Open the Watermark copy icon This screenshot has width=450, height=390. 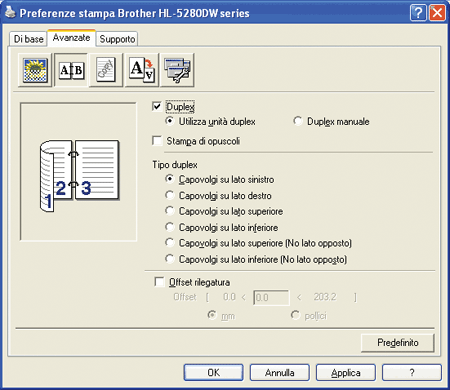click(x=106, y=70)
